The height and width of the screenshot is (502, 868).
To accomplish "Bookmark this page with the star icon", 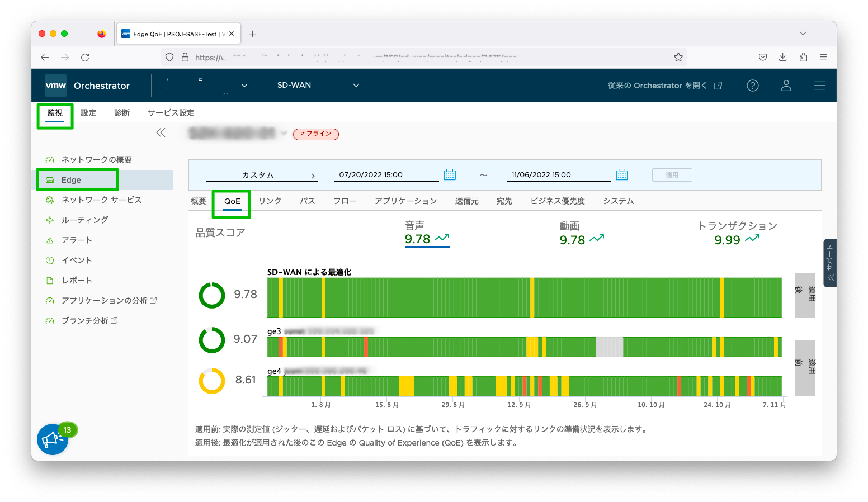I will pos(678,57).
